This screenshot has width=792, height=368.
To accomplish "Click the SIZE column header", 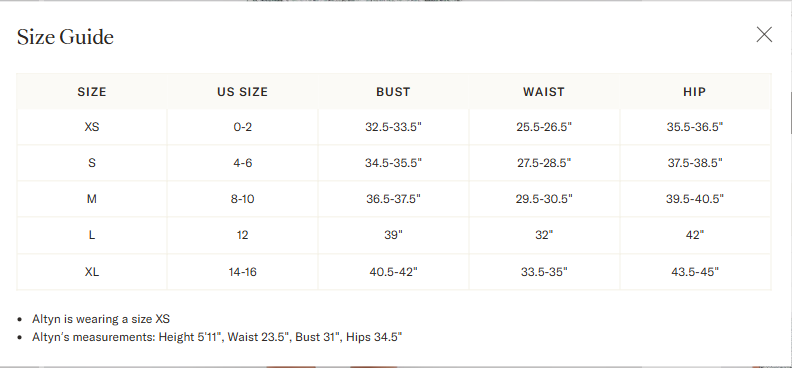I will click(x=92, y=92).
